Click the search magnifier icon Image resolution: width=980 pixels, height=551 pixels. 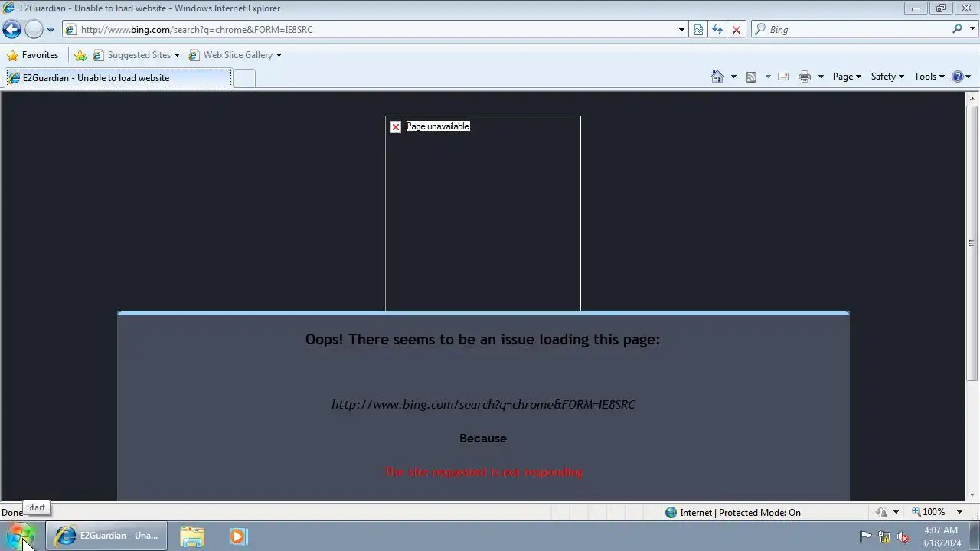click(x=957, y=29)
